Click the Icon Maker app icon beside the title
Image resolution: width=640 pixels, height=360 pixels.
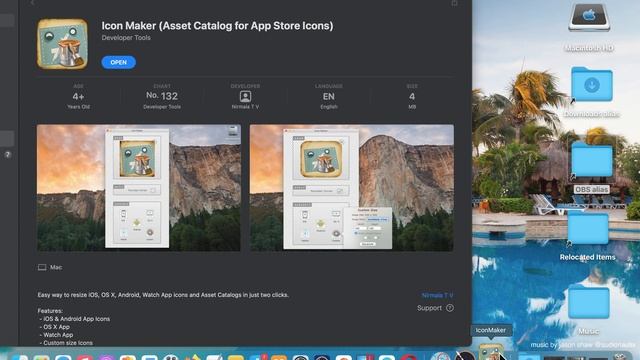coord(62,44)
